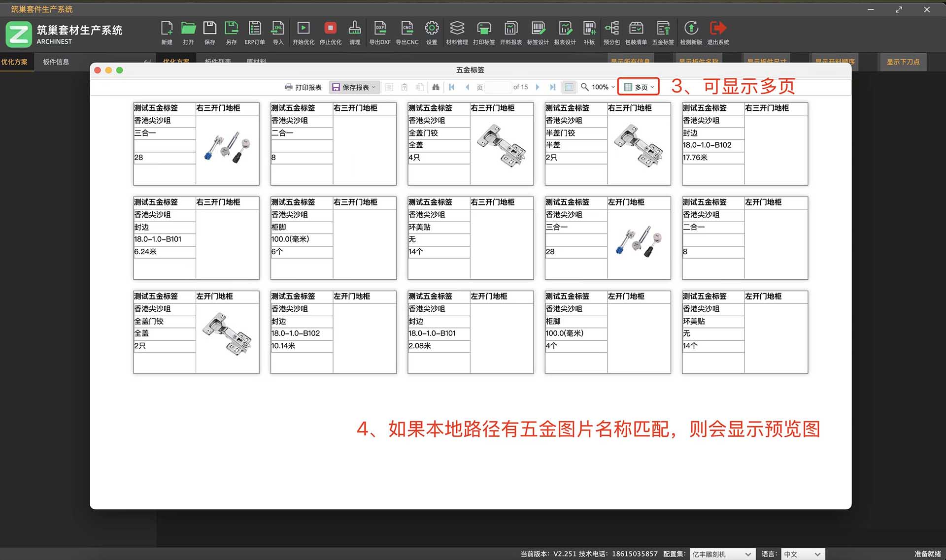
Task: Click the 清理 cleanup icon
Action: [x=355, y=33]
